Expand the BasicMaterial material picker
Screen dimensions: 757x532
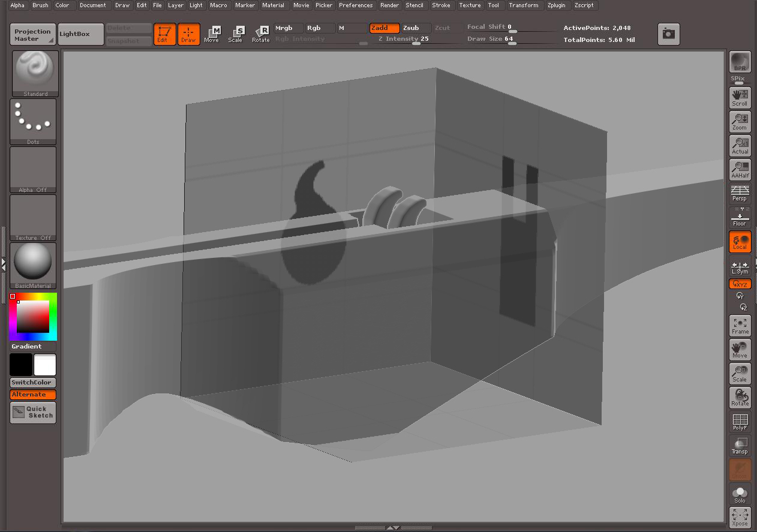click(33, 265)
